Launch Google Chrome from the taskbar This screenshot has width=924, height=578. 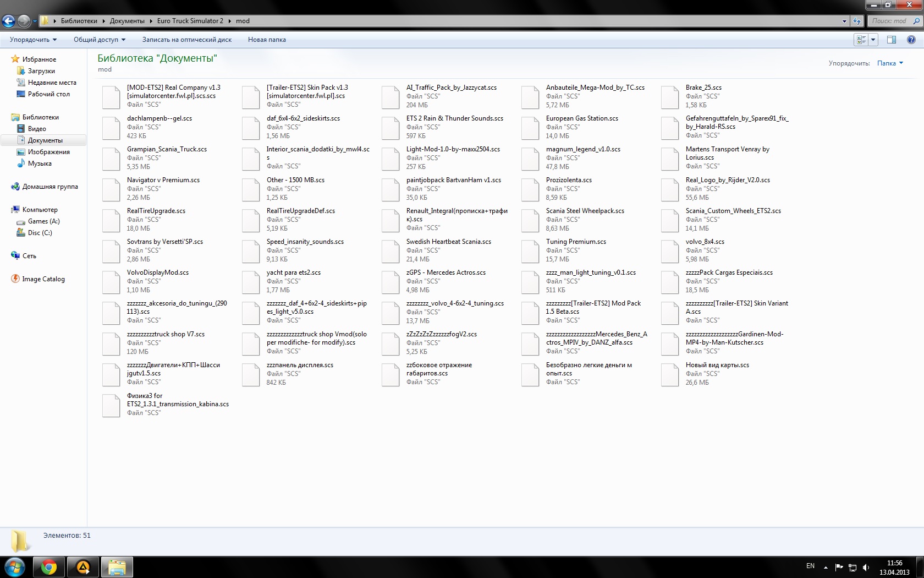point(49,568)
